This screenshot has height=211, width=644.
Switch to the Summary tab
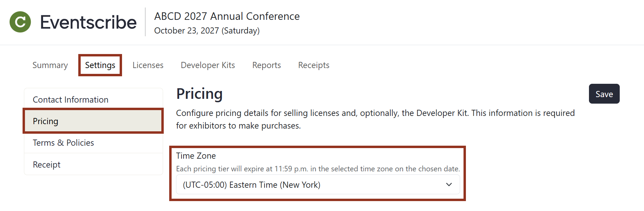coord(50,65)
